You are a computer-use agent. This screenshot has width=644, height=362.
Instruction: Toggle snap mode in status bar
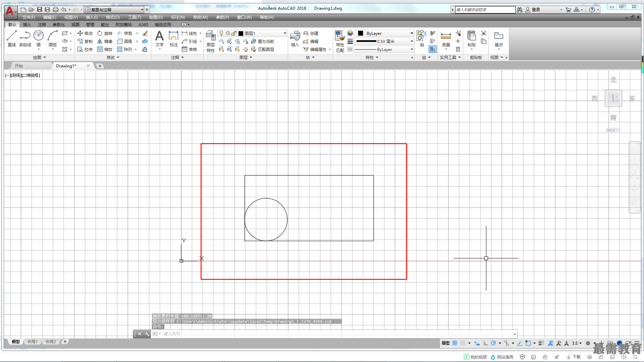click(x=463, y=343)
